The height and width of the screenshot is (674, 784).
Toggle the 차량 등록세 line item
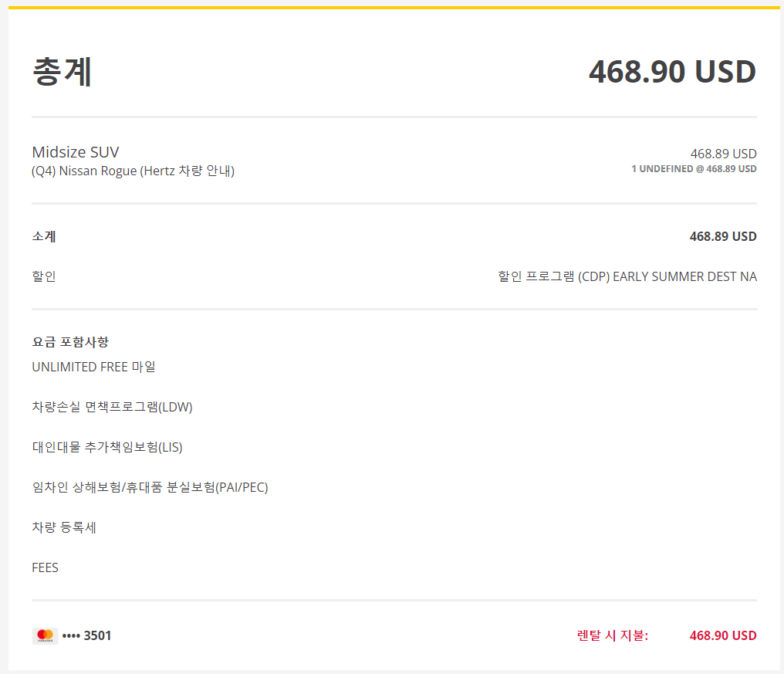64,527
